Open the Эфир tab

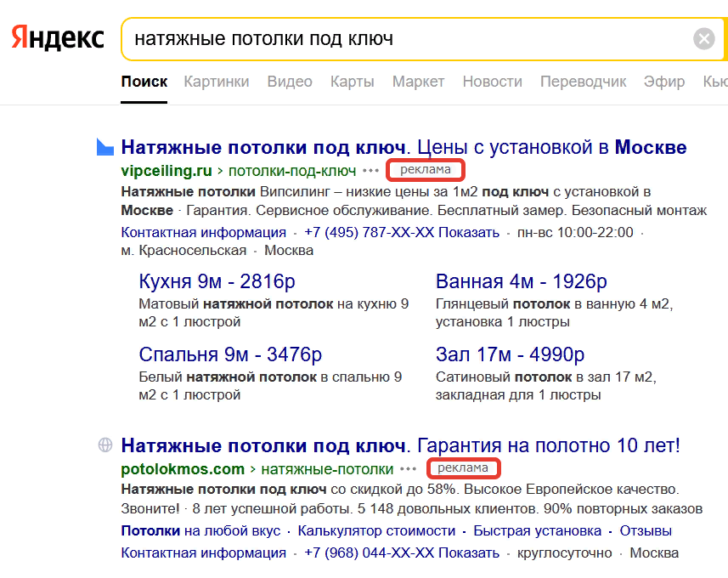pos(664,82)
